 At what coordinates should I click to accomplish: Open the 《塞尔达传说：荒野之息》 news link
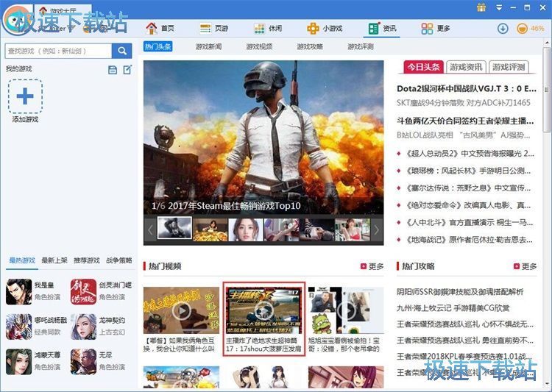[x=467, y=188]
